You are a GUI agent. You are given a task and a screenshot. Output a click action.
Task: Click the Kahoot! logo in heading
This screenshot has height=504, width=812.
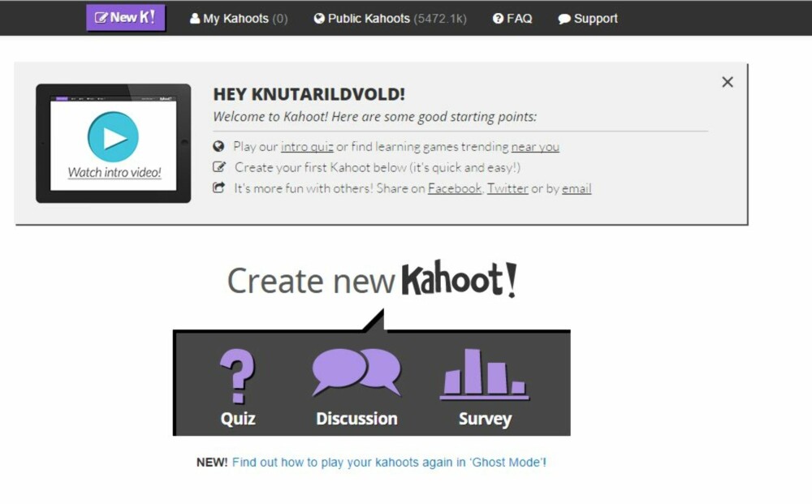coord(460,279)
